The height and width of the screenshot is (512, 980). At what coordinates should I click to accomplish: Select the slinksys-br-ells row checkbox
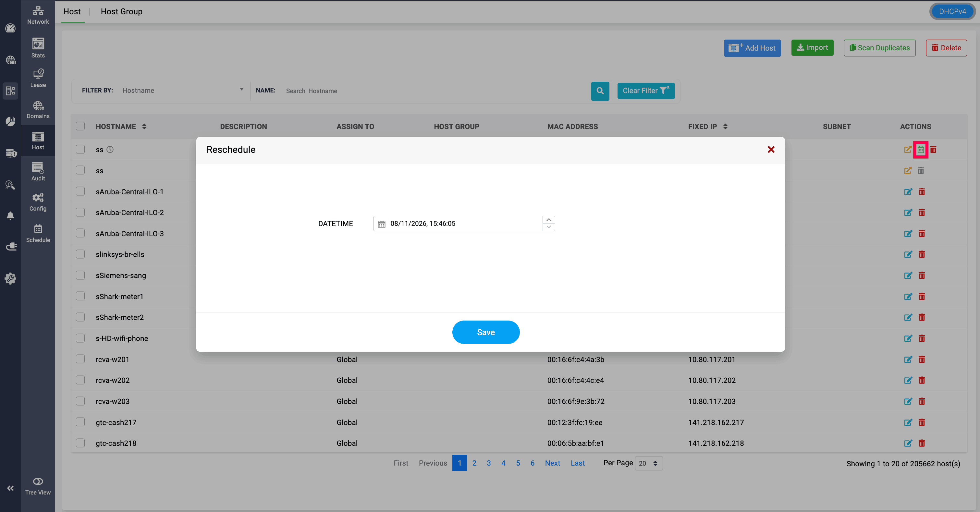click(x=80, y=254)
